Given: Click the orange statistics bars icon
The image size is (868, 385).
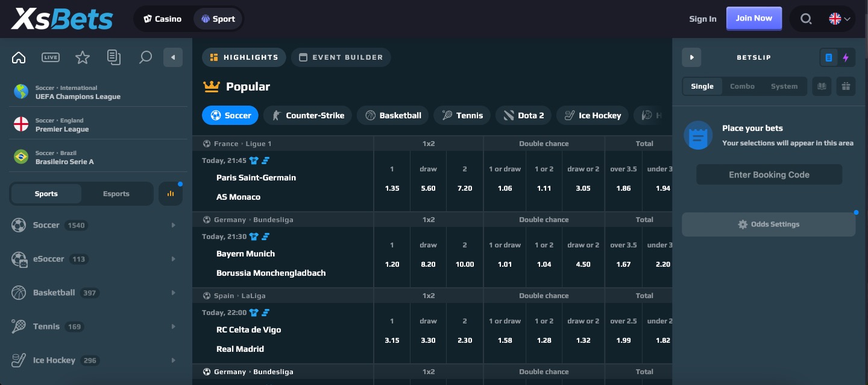Looking at the screenshot, I should coord(170,194).
